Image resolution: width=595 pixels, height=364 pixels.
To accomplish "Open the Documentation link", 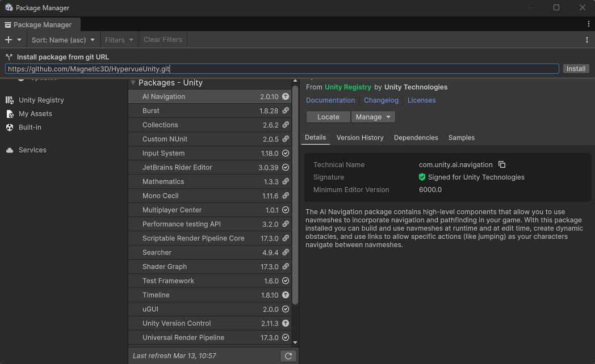I will [x=330, y=100].
